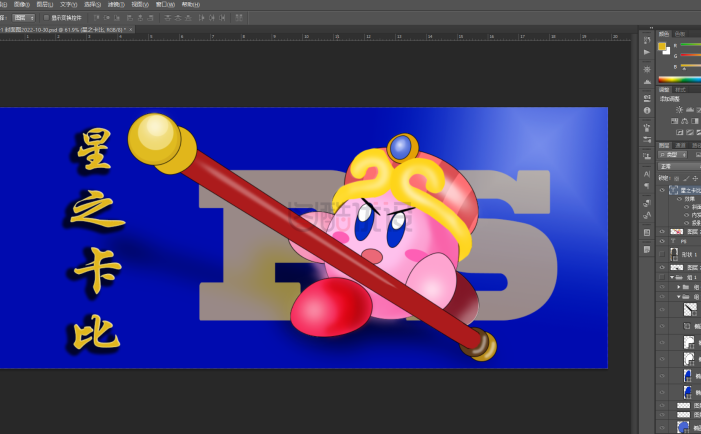Click the foreground yellow color swatch
The width and height of the screenshot is (701, 434).
(662, 46)
